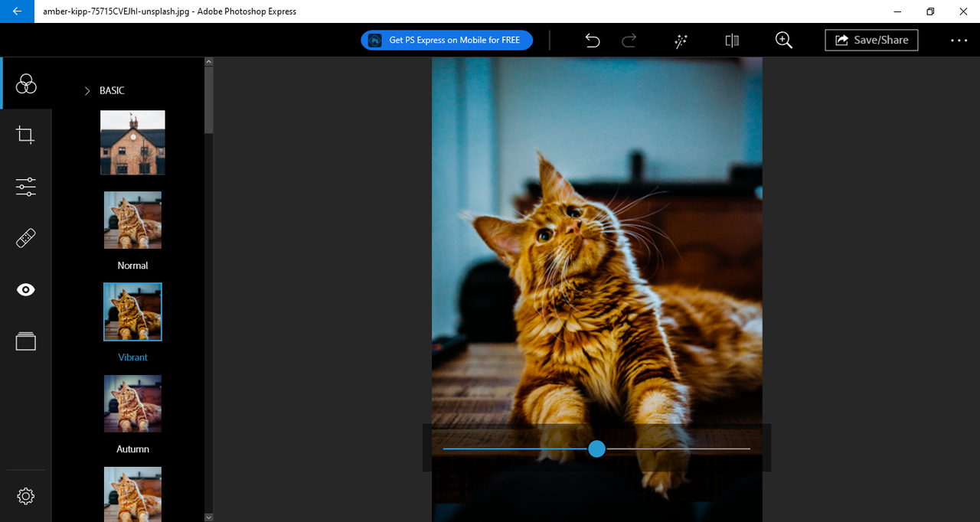This screenshot has width=980, height=522.
Task: Select the Red Eye tool
Action: tap(26, 290)
